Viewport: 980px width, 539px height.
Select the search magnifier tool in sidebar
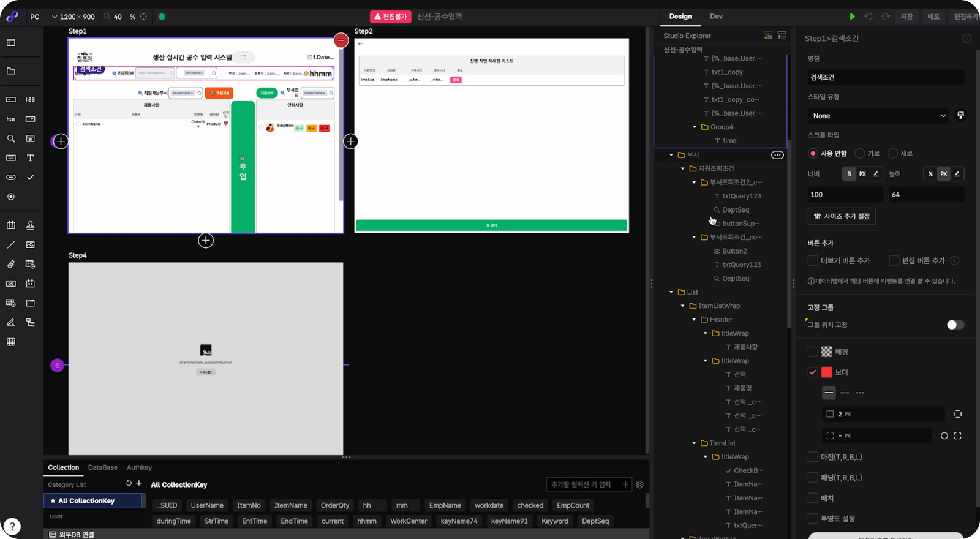11,139
